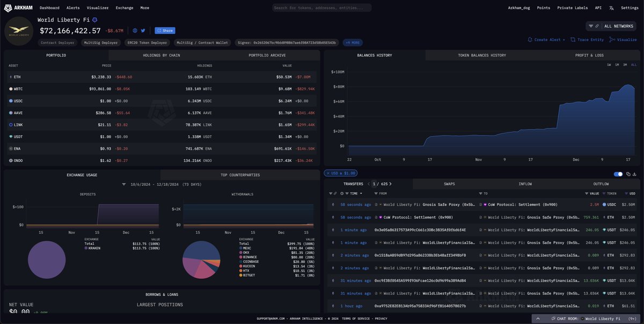
Task: Switch to the TOKEN BALANCES HISTORY tab
Action: (x=482, y=55)
